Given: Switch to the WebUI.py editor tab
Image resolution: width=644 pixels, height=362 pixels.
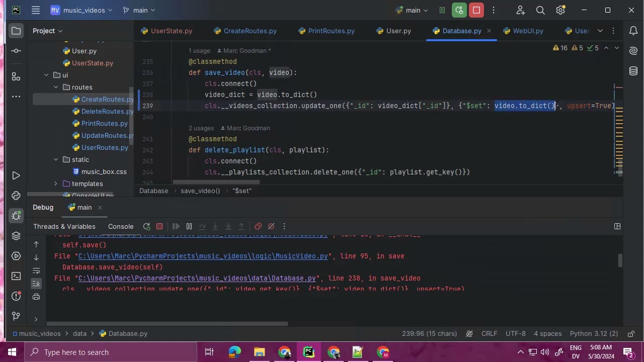Looking at the screenshot, I should [x=523, y=31].
